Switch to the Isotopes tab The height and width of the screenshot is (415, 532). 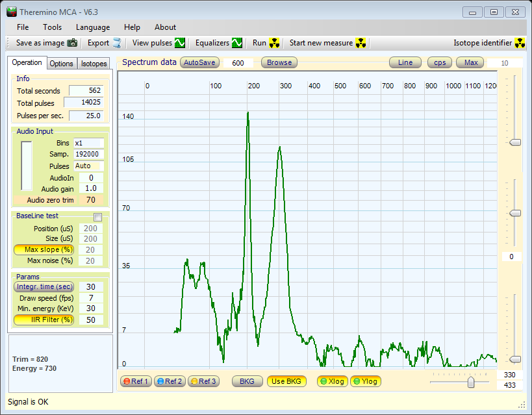(94, 64)
